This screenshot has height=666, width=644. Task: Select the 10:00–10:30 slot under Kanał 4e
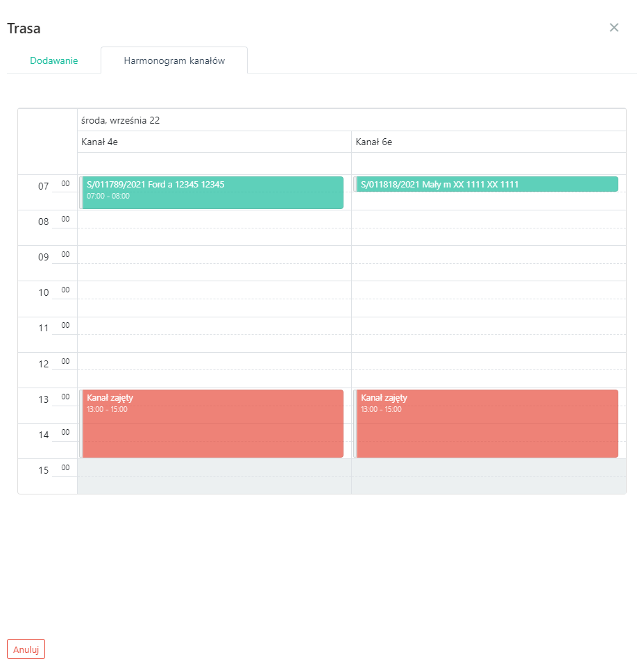[x=214, y=290]
